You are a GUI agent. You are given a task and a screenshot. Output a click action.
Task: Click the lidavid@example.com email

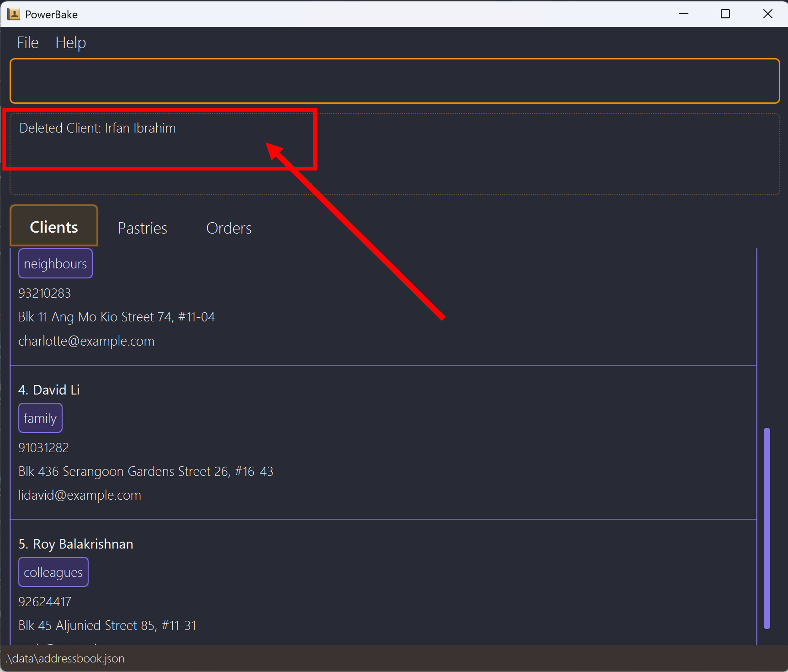80,495
